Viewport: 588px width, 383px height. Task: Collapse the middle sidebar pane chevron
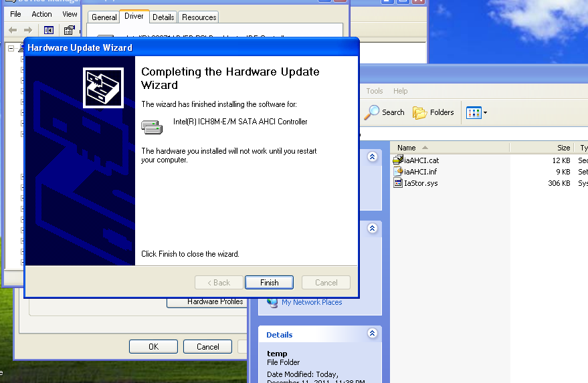[373, 228]
